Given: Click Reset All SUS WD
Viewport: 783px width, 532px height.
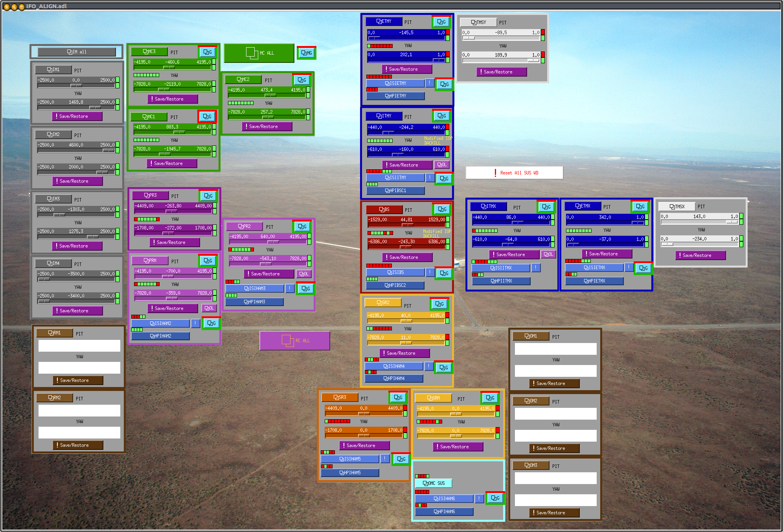Looking at the screenshot, I should click(x=515, y=173).
